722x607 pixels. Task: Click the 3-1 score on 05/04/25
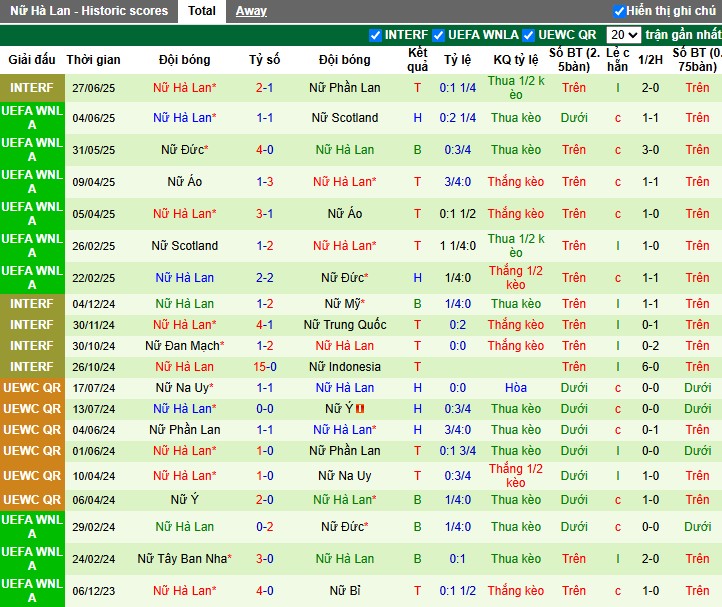264,214
